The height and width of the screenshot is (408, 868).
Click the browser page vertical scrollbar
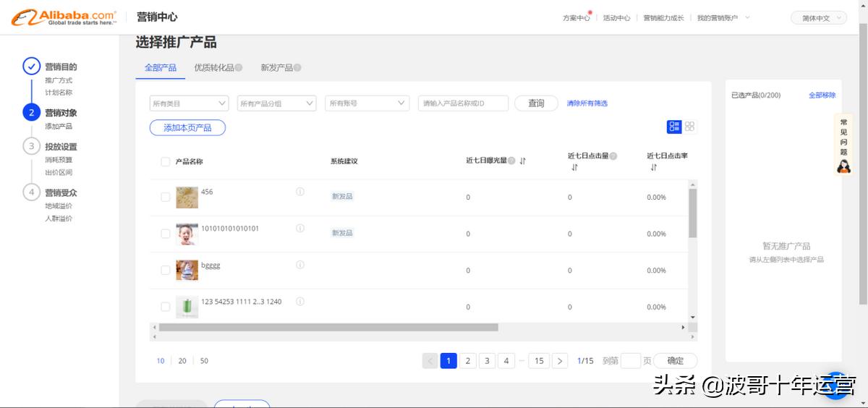(864, 163)
